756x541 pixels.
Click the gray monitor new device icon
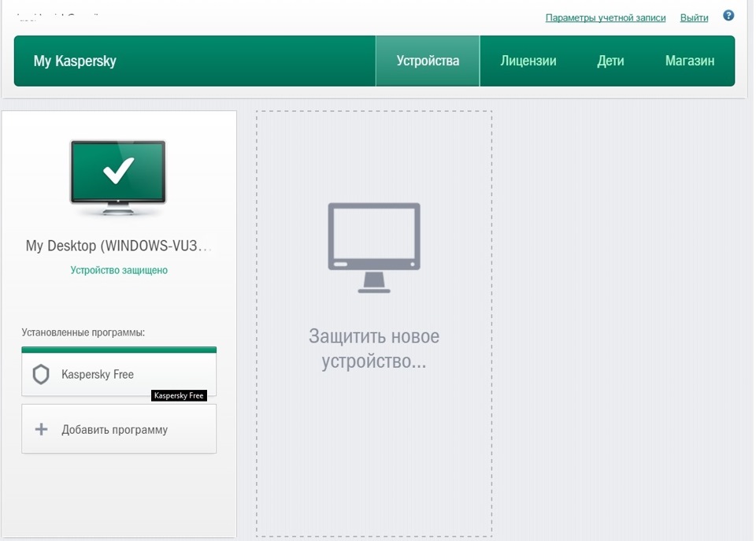coord(373,247)
